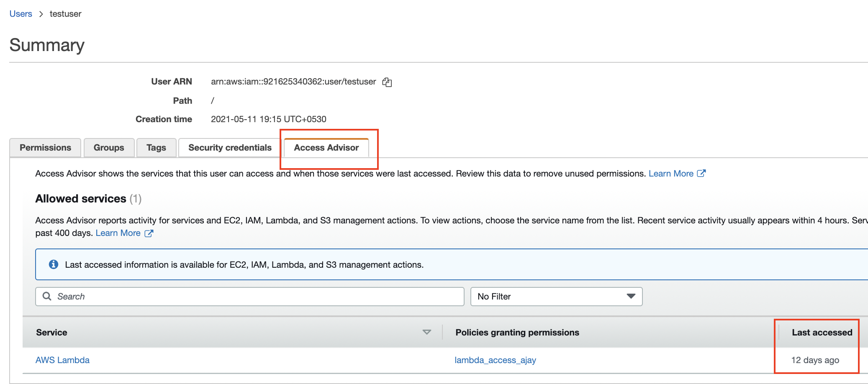Open the lambda_access_ajay policy link

point(495,360)
